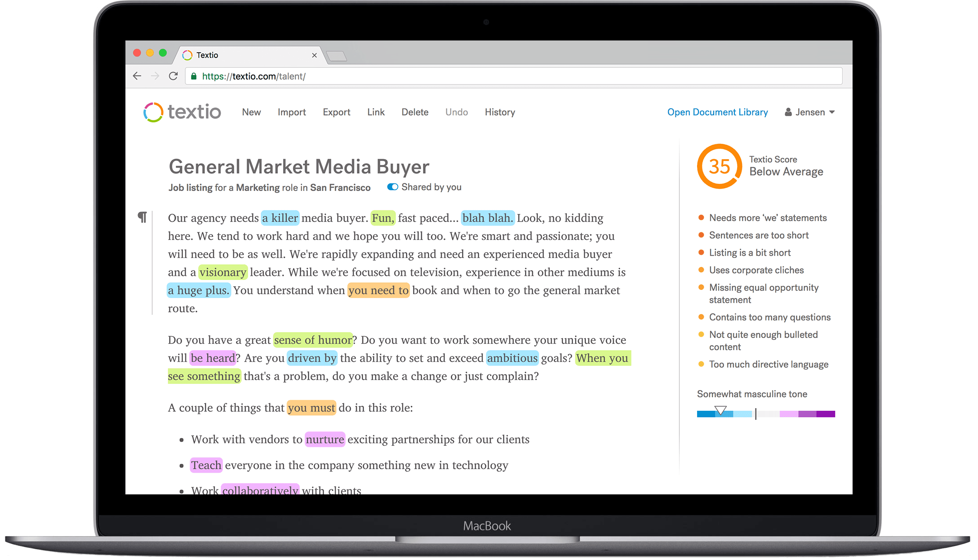
Task: Expand the Jensen account dropdown arrow
Action: coord(832,112)
